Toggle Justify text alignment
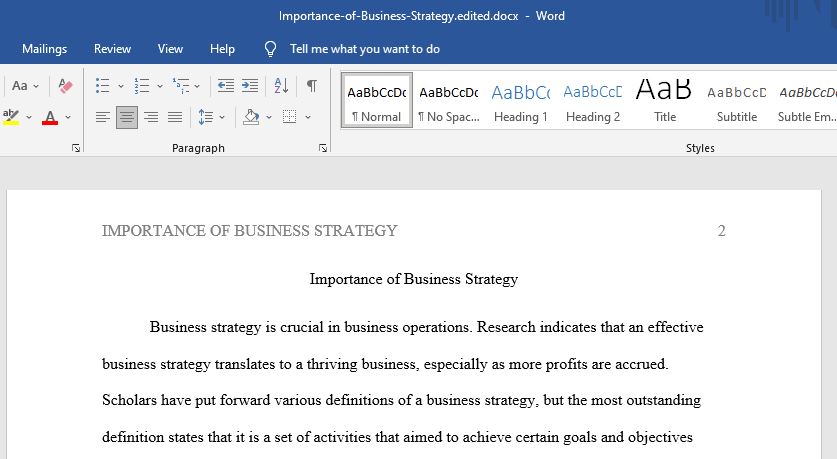Image resolution: width=837 pixels, height=459 pixels. point(175,117)
